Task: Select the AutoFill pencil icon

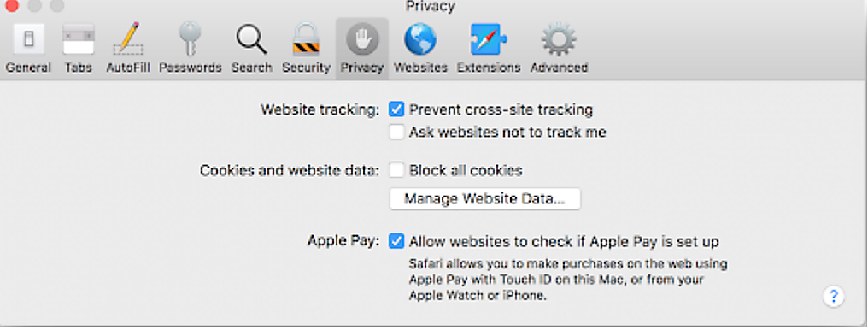Action: (x=128, y=39)
